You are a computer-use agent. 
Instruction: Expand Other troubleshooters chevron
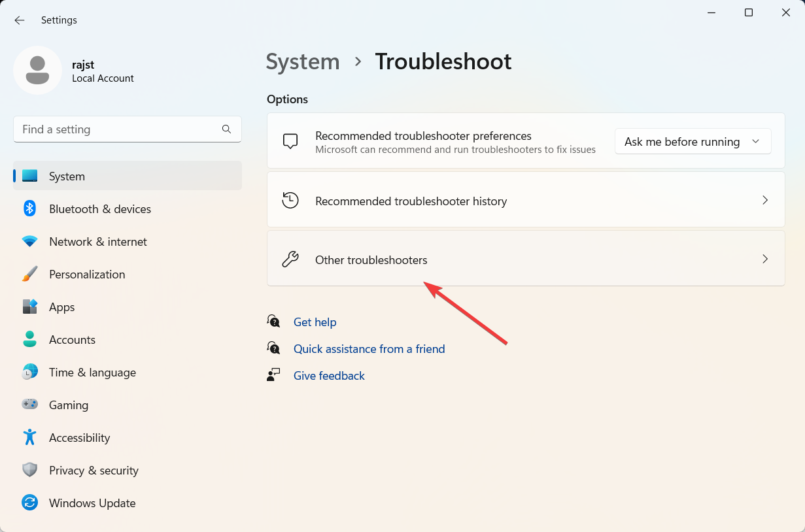pos(765,259)
